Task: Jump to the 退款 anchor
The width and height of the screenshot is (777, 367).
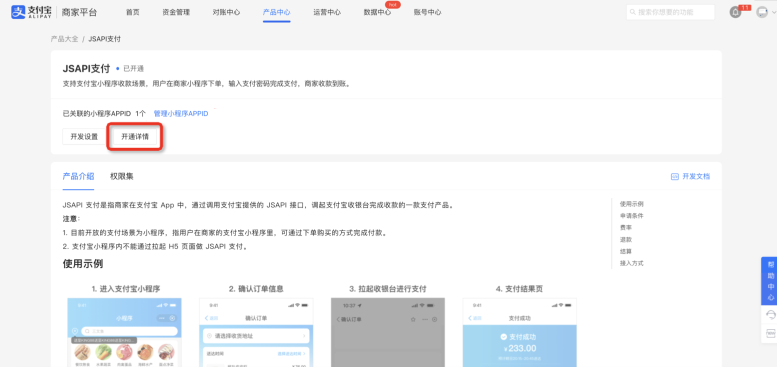Action: (626, 239)
